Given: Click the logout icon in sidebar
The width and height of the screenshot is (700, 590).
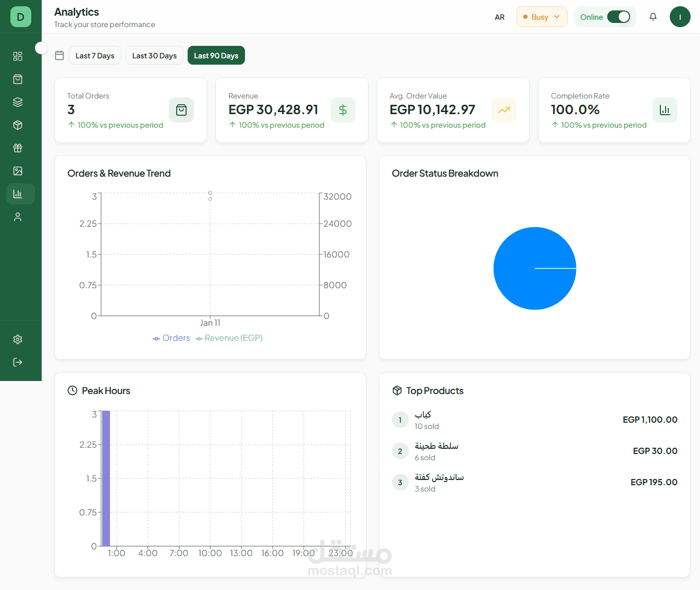Looking at the screenshot, I should [x=18, y=362].
